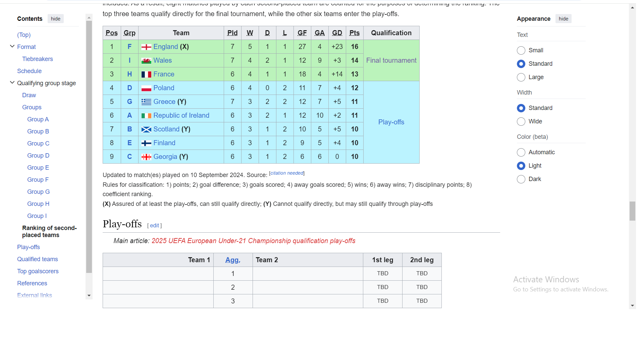Click the Wales flag icon

[x=146, y=61]
